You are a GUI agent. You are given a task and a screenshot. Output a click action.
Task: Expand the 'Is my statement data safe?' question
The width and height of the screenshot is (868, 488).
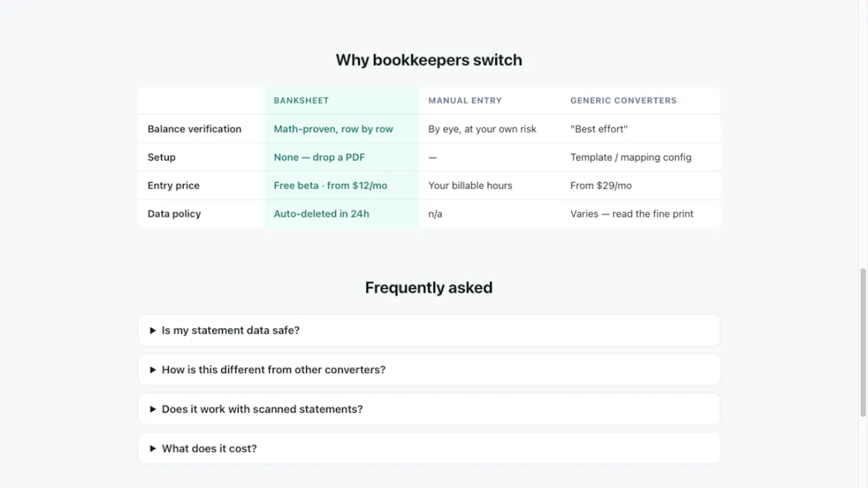click(x=429, y=330)
